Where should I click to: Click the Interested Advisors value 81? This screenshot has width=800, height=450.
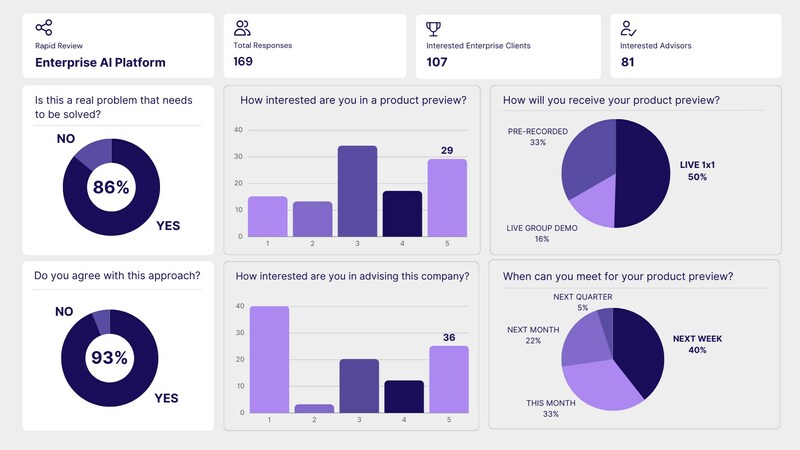628,62
